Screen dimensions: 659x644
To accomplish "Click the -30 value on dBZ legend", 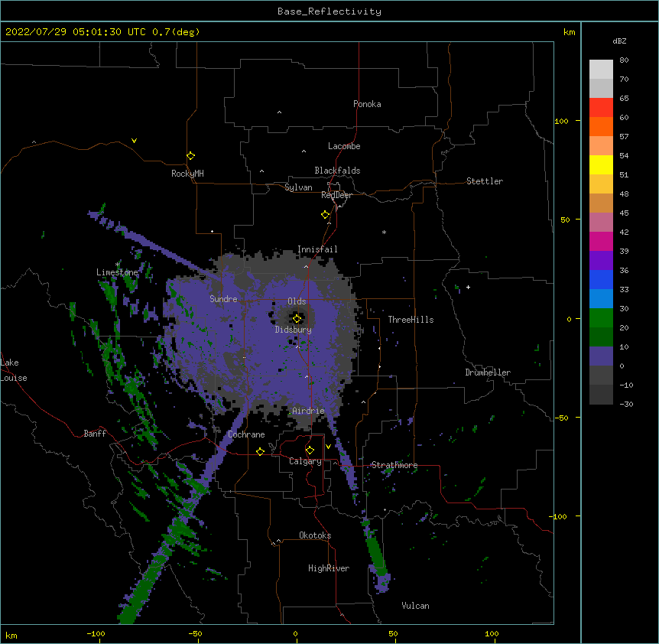I will pyautogui.click(x=626, y=404).
